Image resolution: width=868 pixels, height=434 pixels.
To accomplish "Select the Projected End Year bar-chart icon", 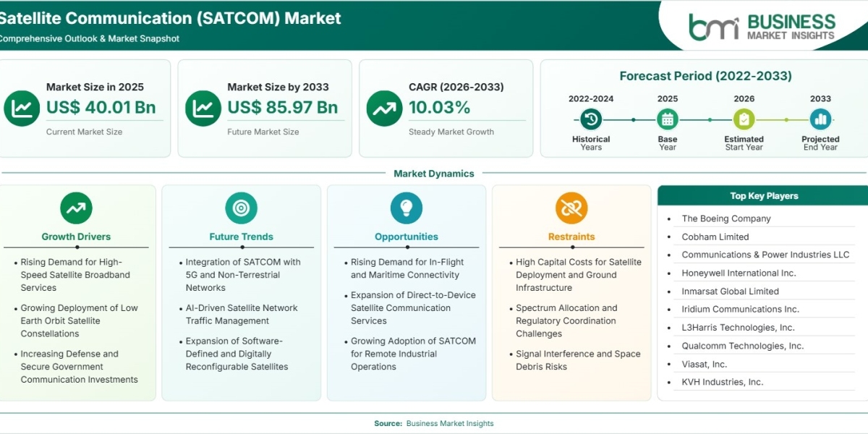I will point(820,119).
